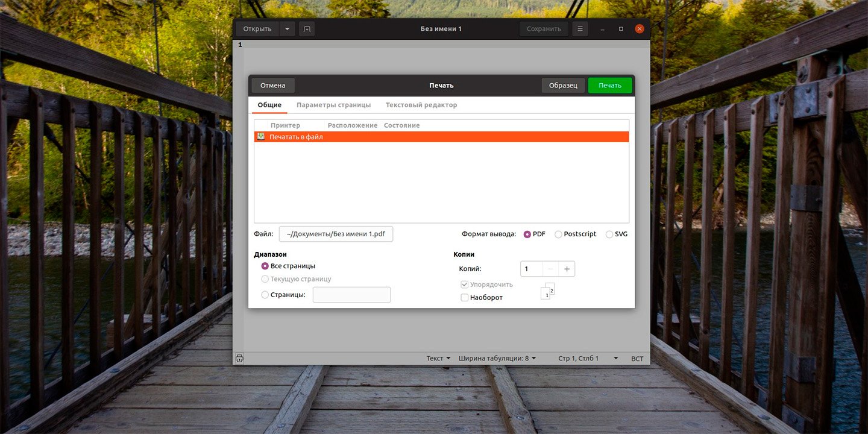868x434 pixels.
Task: Click the new tab icon in gedit header
Action: click(307, 29)
